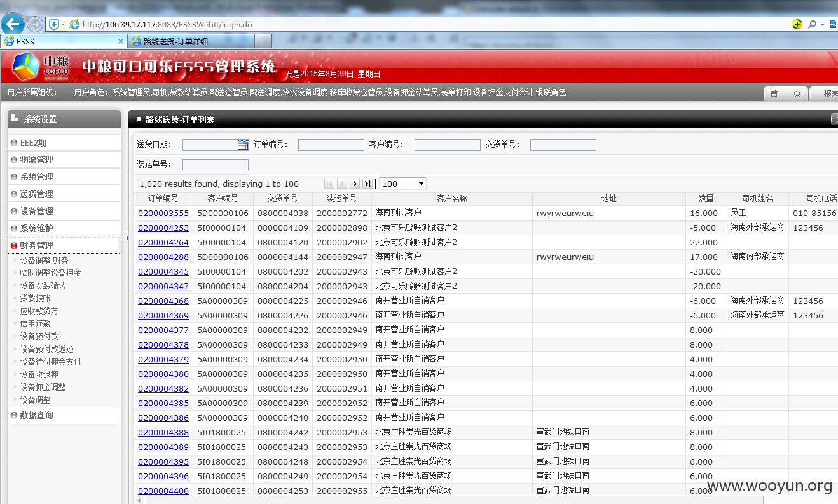Click the 客户名称 column header
The height and width of the screenshot is (504, 838).
point(451,198)
